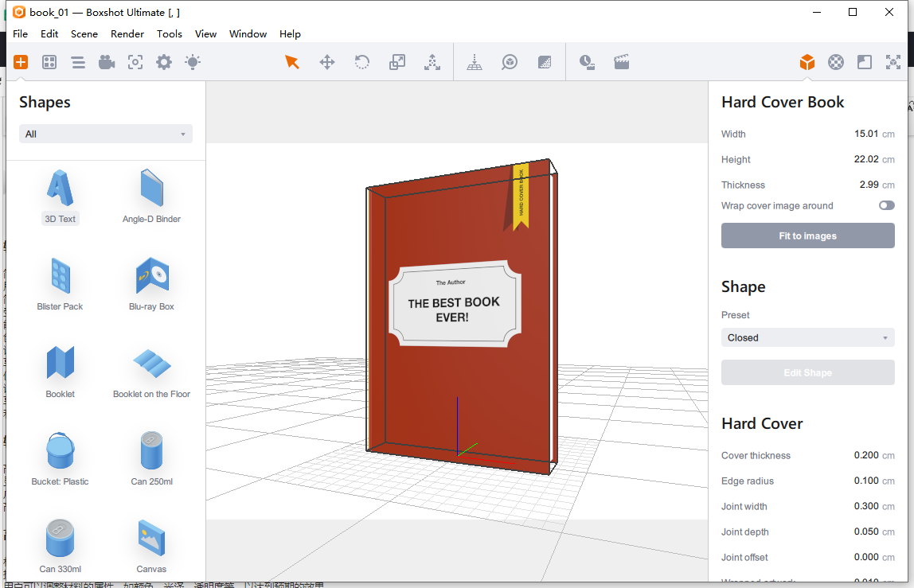This screenshot has width=914, height=588.
Task: Select the arrow selection tool
Action: pos(292,62)
